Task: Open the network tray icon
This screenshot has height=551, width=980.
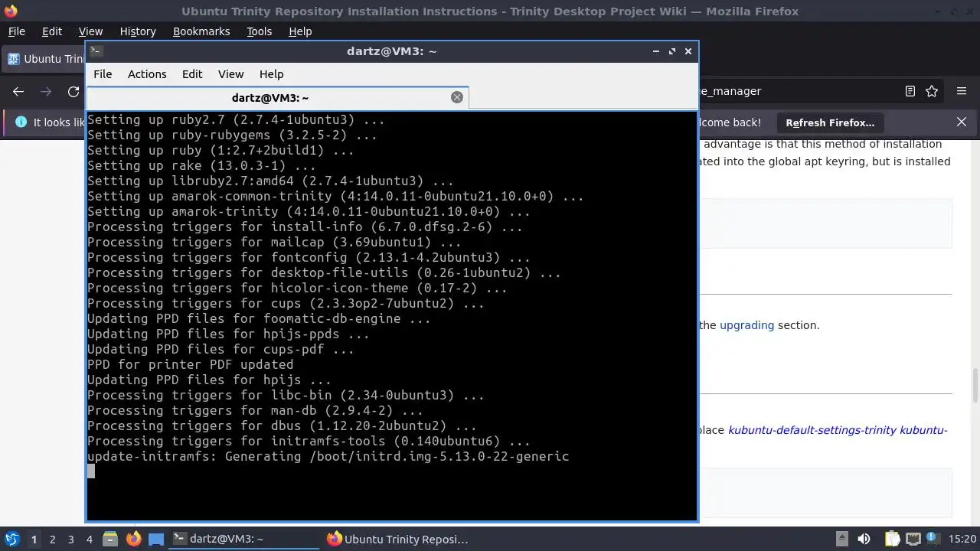Action: (x=912, y=539)
